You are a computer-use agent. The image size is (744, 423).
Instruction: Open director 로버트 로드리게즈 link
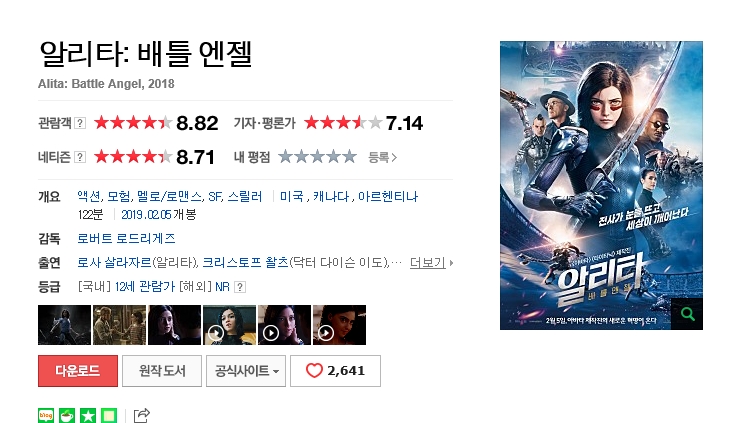coord(126,238)
